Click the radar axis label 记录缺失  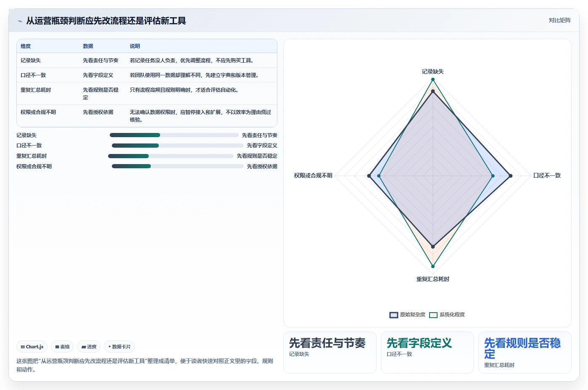(433, 72)
